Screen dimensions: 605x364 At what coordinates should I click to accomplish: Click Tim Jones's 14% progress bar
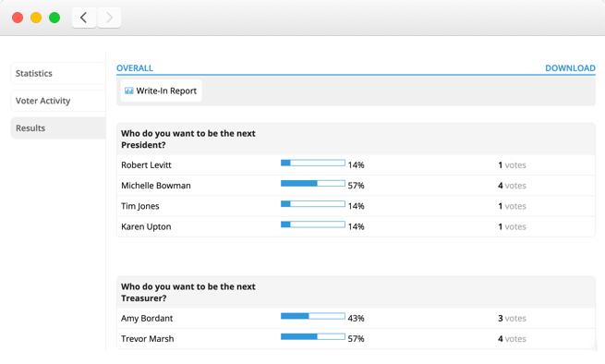coord(313,204)
